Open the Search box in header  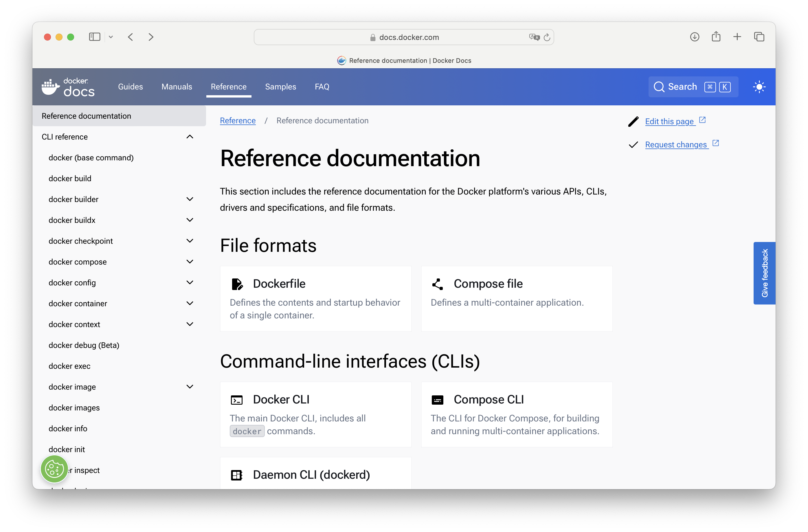coord(693,87)
